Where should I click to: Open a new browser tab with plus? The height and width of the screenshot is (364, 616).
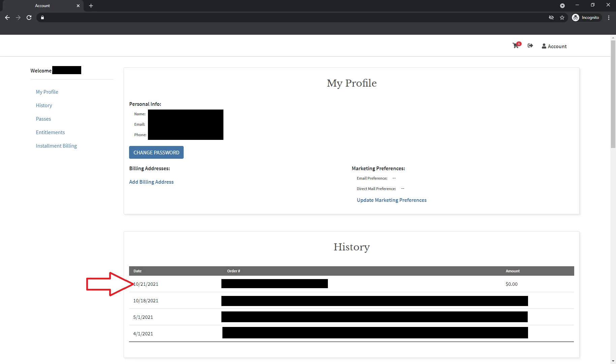(91, 6)
